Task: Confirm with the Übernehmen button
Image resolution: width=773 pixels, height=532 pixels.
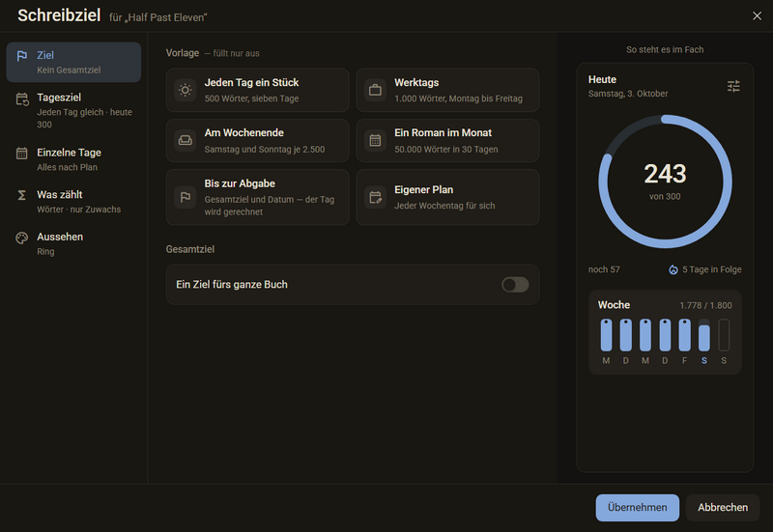Action: (x=638, y=507)
